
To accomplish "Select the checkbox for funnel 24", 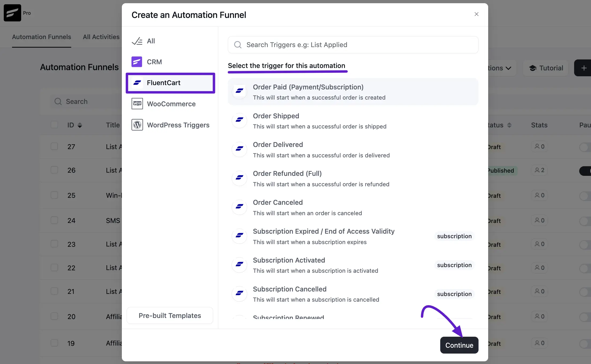I will pyautogui.click(x=54, y=220).
